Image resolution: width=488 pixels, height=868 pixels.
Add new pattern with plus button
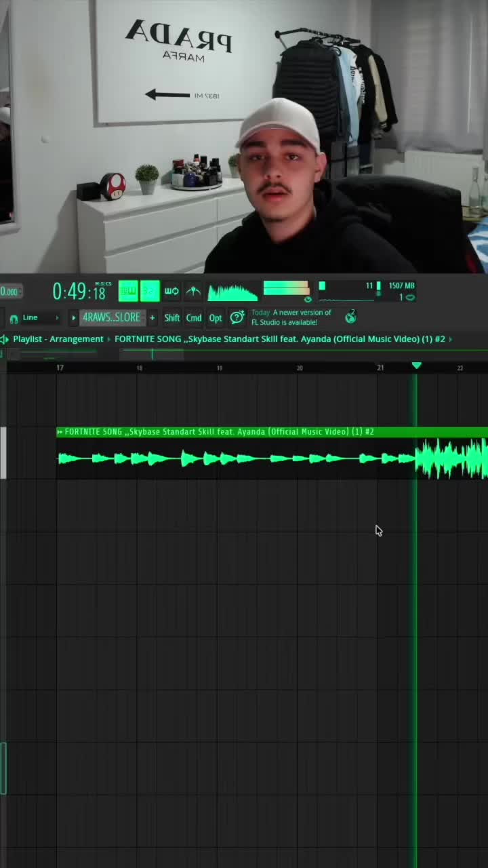[152, 317]
